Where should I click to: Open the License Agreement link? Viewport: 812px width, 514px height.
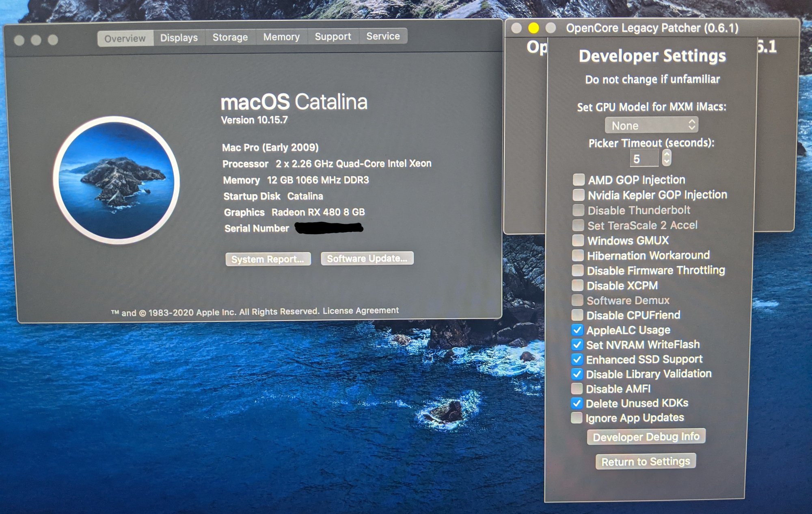361,310
